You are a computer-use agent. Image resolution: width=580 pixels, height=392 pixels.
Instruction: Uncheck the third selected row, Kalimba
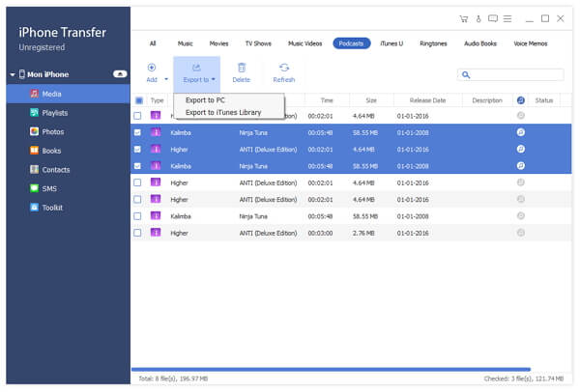point(137,166)
